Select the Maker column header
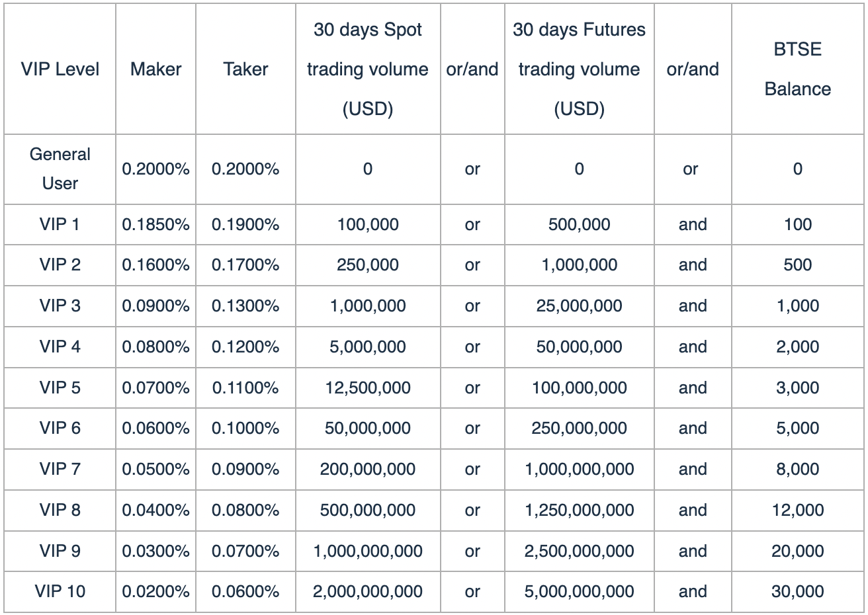 tap(155, 69)
